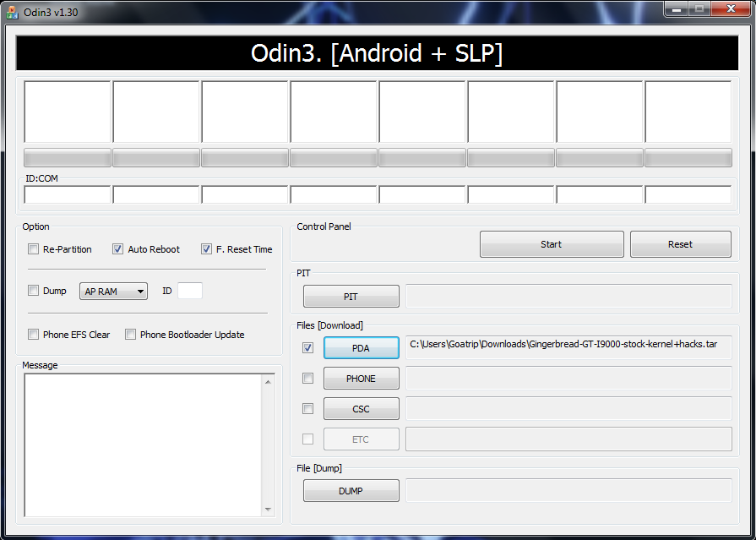The height and width of the screenshot is (540, 756).
Task: Click the Reset button
Action: pyautogui.click(x=680, y=244)
